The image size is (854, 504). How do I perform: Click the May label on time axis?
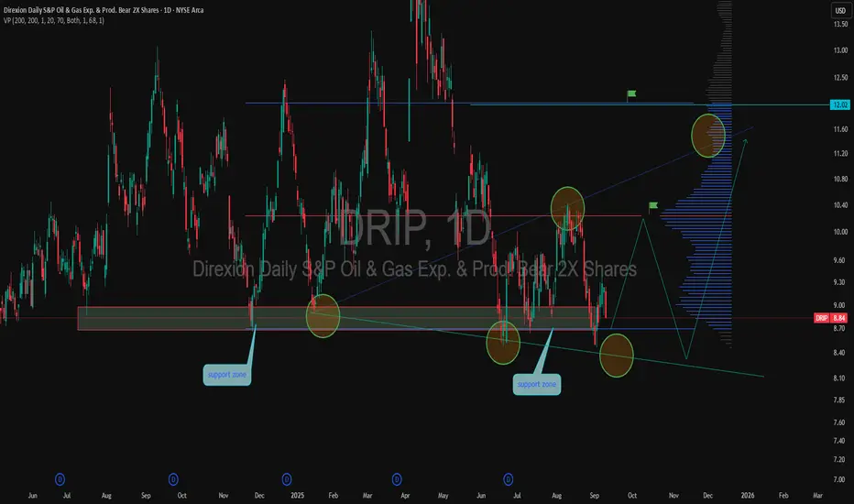pyautogui.click(x=443, y=495)
